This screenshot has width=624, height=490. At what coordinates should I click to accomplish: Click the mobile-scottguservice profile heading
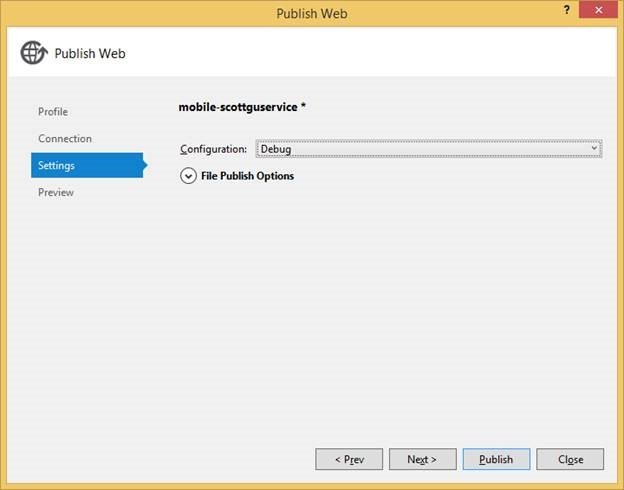242,106
